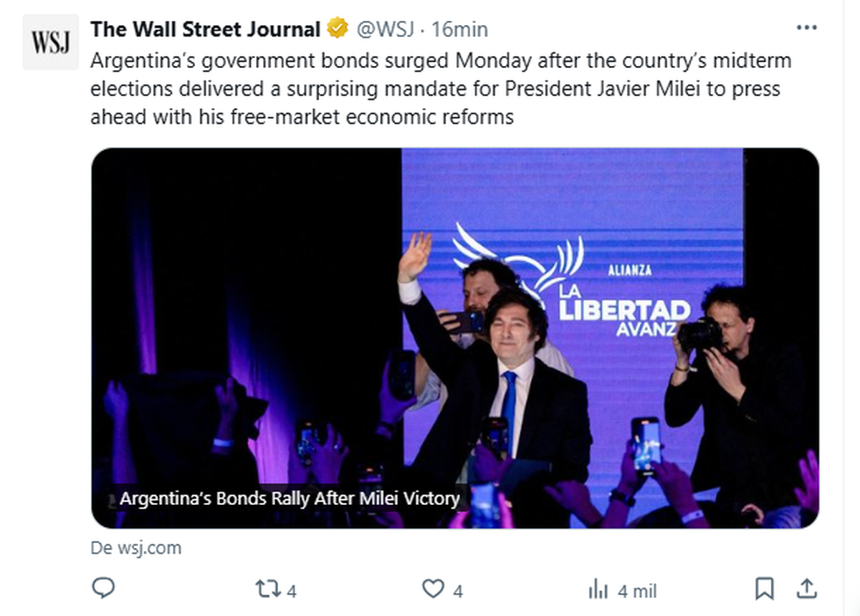860x616 pixels.
Task: Click the gold verified badge next to WSJ
Action: (x=335, y=29)
